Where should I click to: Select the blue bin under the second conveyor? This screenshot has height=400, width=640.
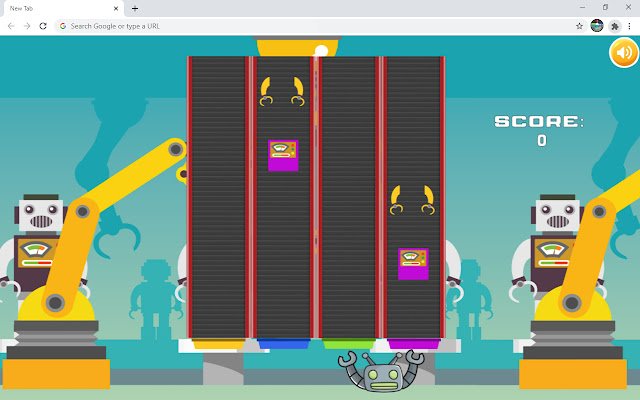pyautogui.click(x=284, y=344)
